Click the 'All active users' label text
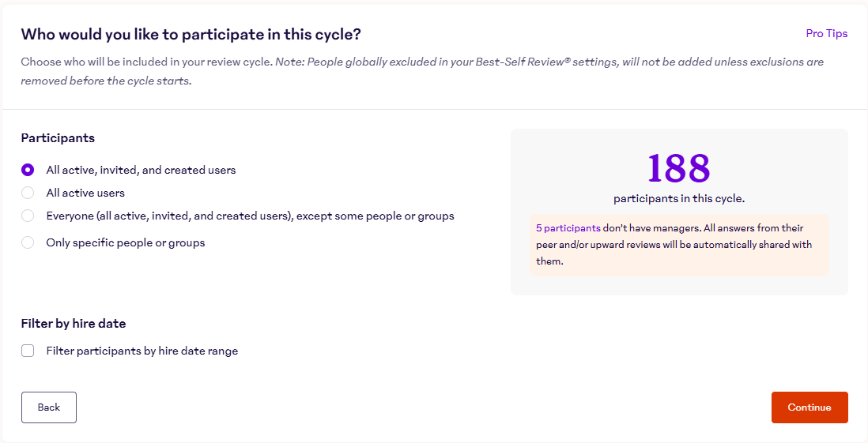 (85, 193)
